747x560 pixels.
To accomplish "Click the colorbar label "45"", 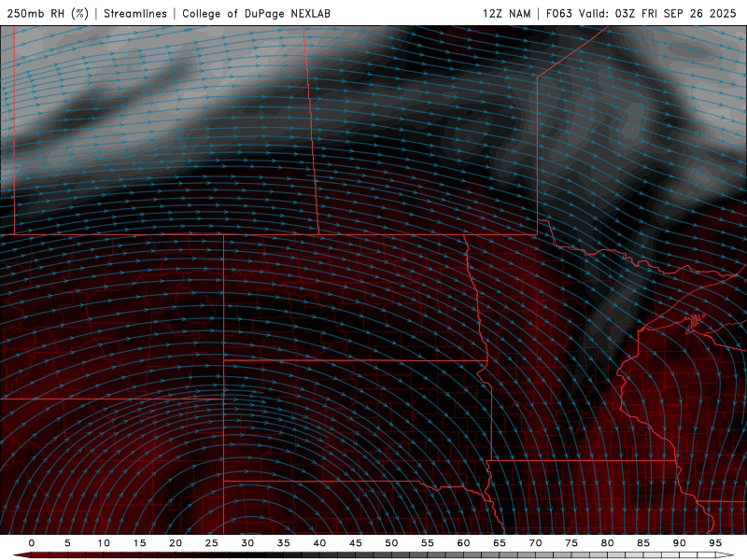I will pos(356,543).
